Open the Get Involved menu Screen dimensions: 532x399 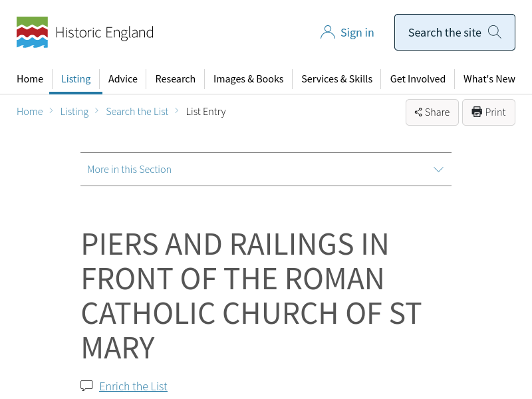pos(418,79)
